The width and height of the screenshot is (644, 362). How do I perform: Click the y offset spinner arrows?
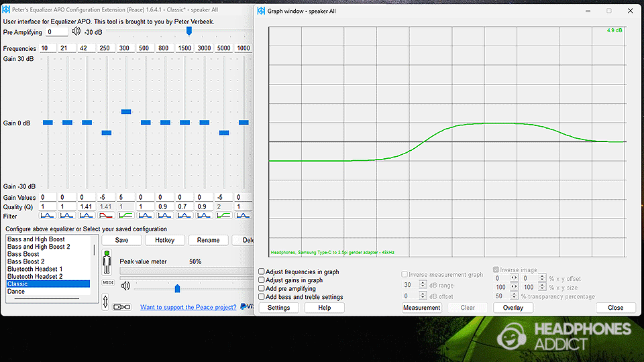[542, 278]
